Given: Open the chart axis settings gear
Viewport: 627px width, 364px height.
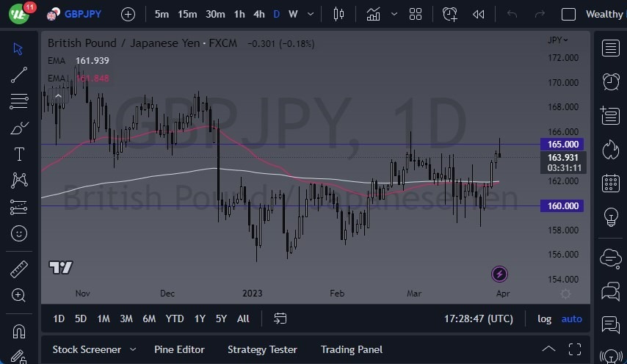Looking at the screenshot, I should (565, 294).
